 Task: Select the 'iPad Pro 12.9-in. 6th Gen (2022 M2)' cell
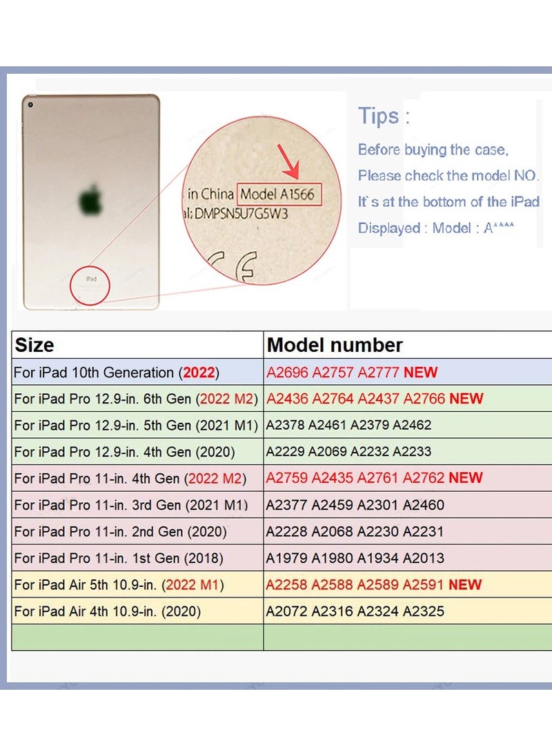pyautogui.click(x=137, y=399)
